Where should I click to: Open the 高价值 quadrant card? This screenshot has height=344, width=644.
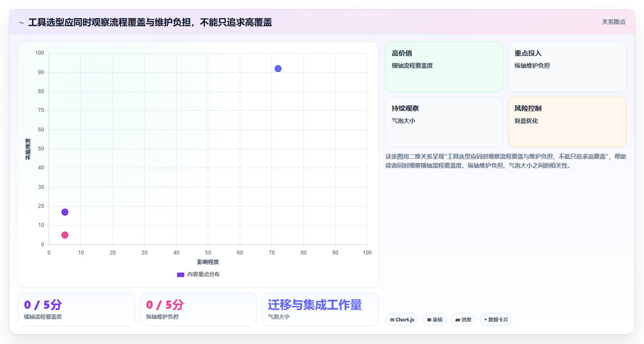[444, 67]
